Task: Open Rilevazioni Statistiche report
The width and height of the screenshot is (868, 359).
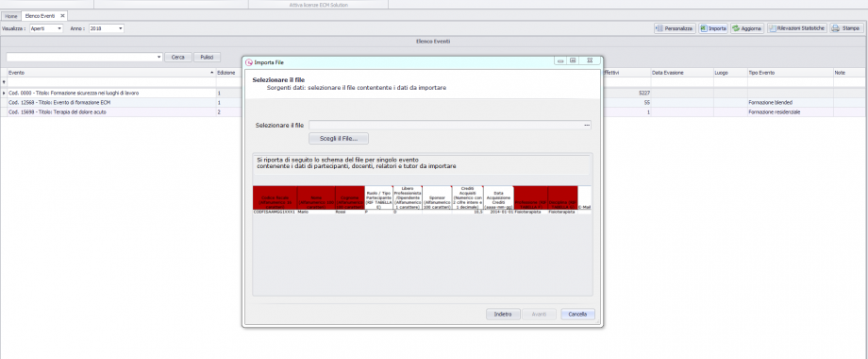Action: [797, 28]
